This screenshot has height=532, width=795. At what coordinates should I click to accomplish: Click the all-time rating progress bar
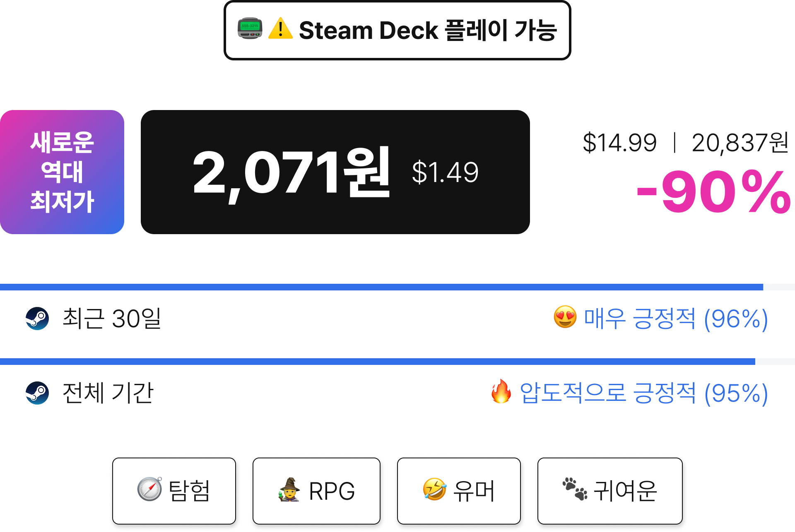coord(397,362)
